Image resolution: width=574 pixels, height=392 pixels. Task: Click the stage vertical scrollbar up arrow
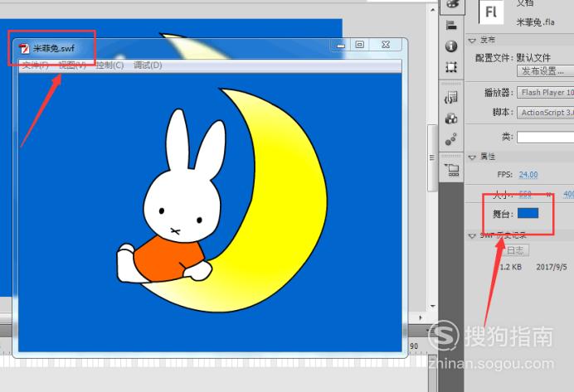pos(432,10)
